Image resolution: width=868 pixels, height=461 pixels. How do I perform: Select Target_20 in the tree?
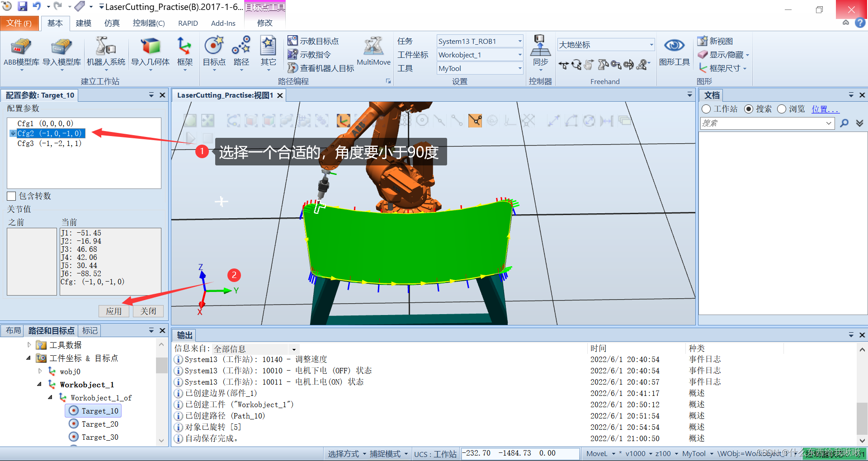[94, 424]
